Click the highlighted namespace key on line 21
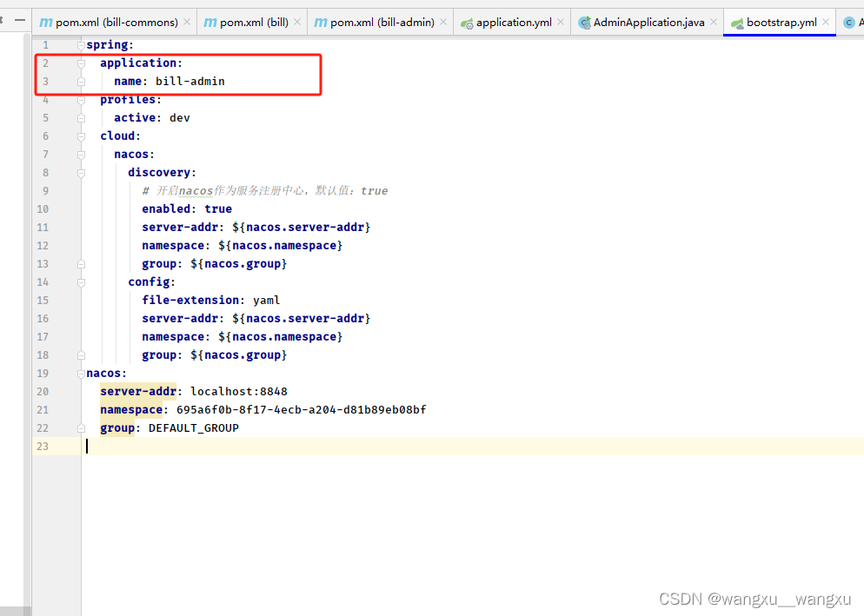864x616 pixels. click(x=131, y=410)
